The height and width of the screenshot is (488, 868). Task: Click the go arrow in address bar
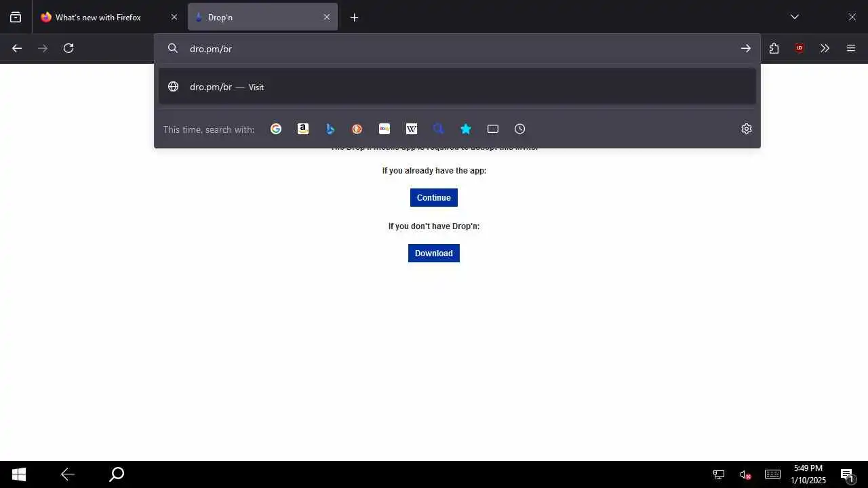[x=746, y=48]
